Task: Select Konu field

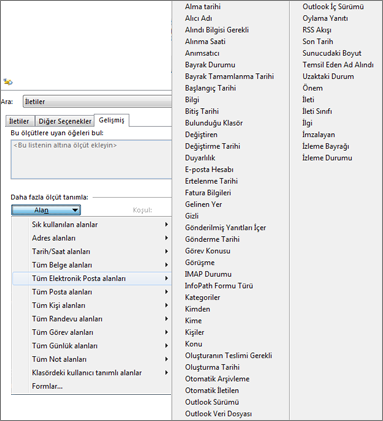Action: [193, 344]
